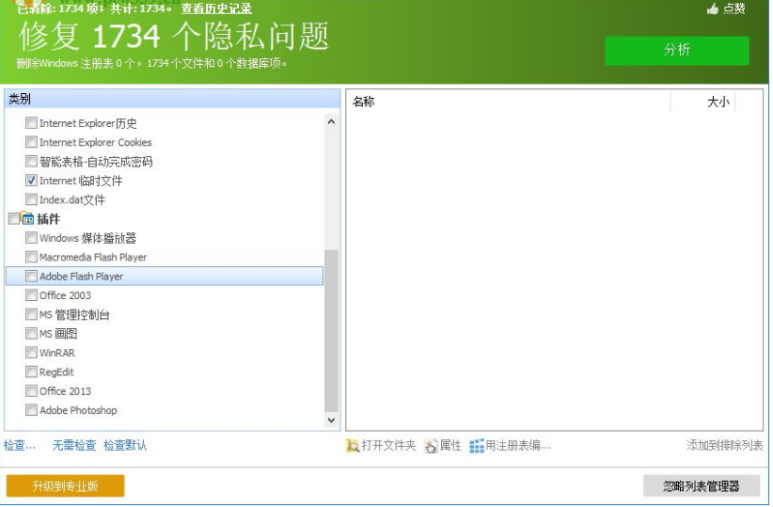Check Adobe Photoshop checkbox

[31, 410]
